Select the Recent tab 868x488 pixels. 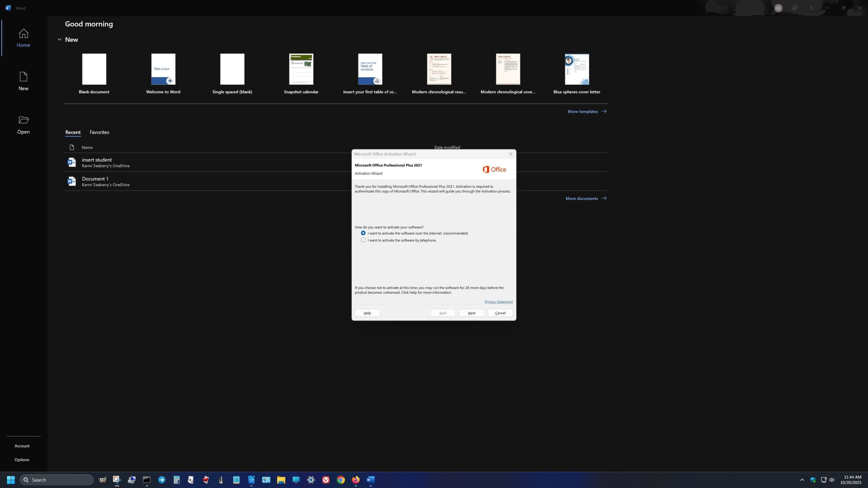click(73, 132)
